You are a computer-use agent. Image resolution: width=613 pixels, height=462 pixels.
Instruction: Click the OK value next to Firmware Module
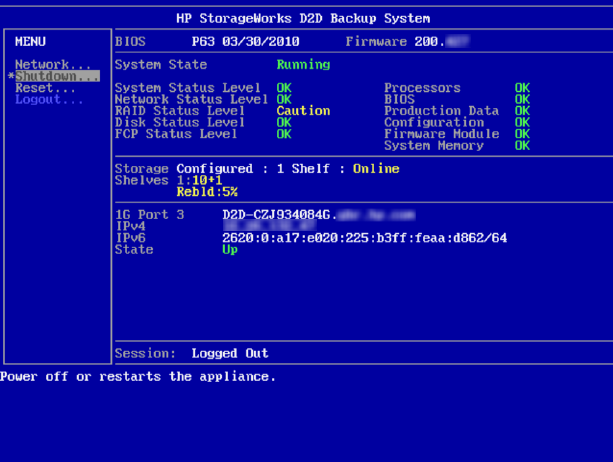522,134
